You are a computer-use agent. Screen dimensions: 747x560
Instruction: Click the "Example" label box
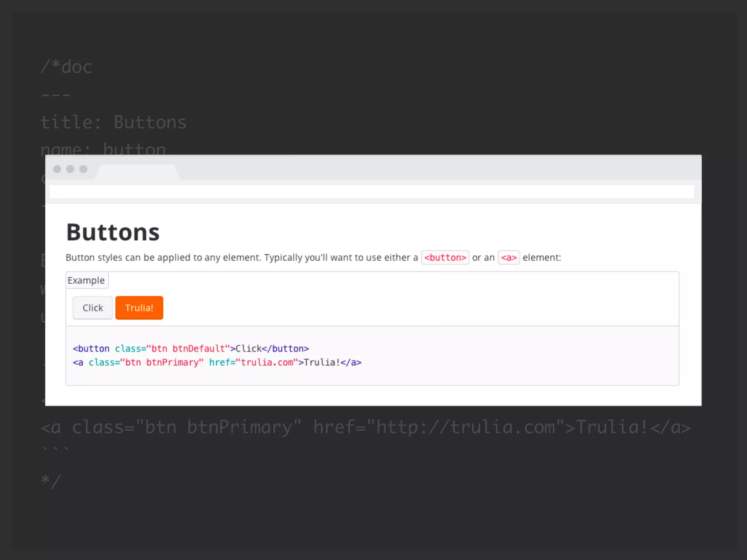click(87, 280)
